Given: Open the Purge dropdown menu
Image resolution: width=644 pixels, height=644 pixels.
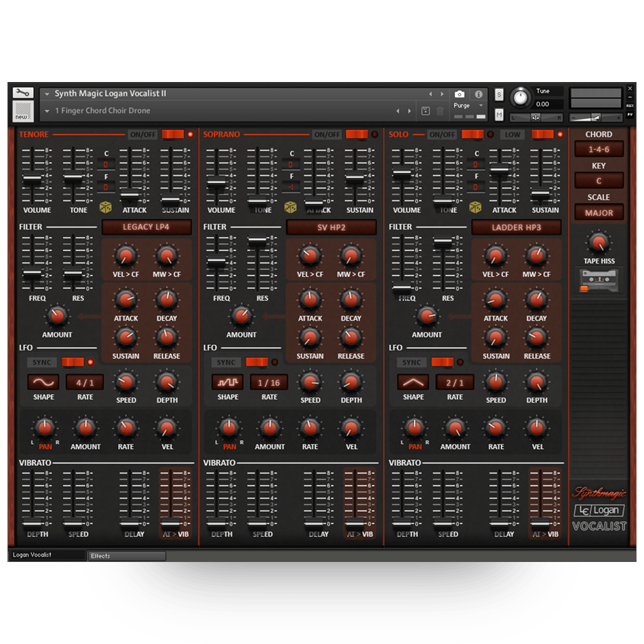Looking at the screenshot, I should click(x=469, y=106).
